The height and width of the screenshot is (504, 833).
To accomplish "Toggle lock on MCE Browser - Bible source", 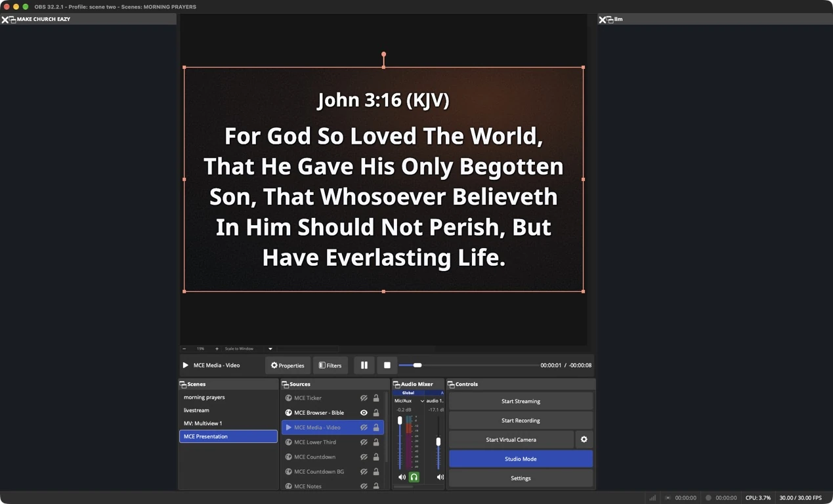I will 376,413.
